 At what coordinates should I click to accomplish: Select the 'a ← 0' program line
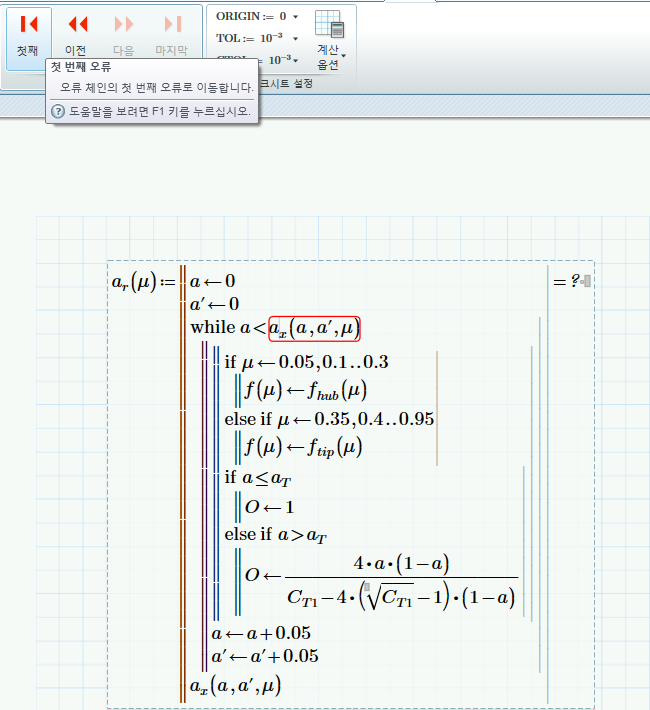point(212,281)
